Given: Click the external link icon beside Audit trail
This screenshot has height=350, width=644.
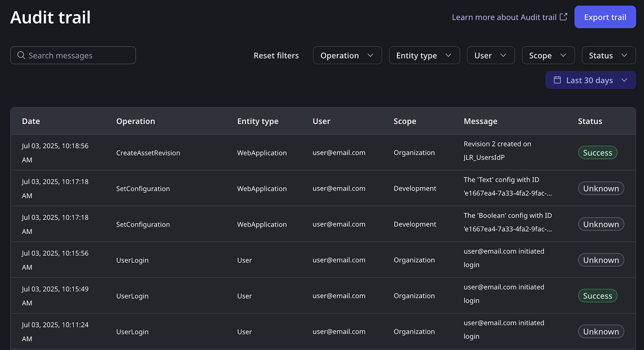Looking at the screenshot, I should [x=563, y=17].
